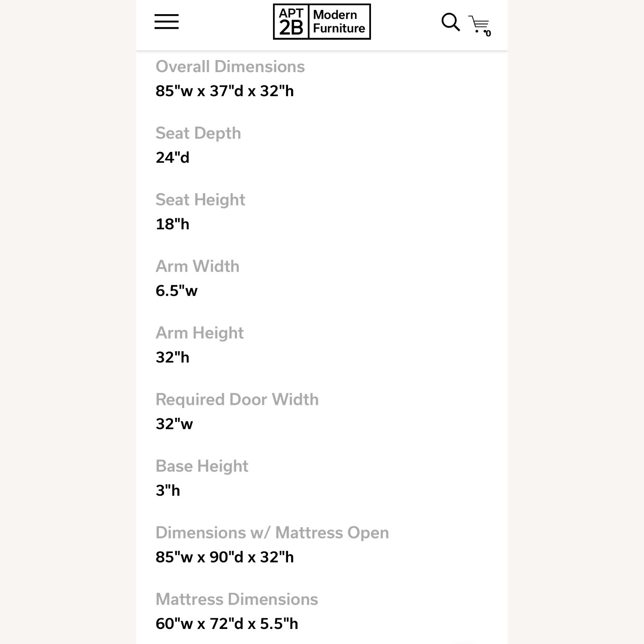Click the Dimensions w/ Mattress Open label
This screenshot has width=644, height=644.
click(272, 532)
